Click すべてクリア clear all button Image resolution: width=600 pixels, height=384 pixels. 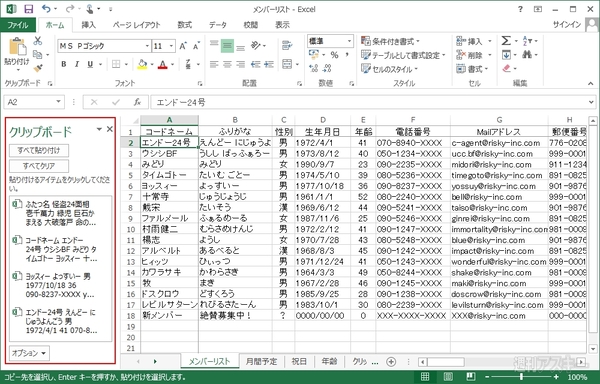point(39,166)
